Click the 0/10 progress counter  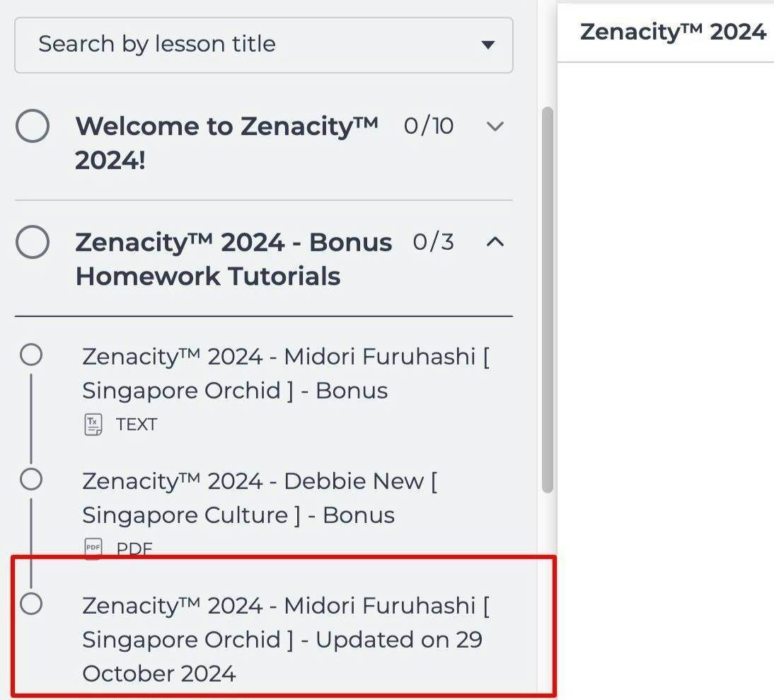[x=429, y=126]
